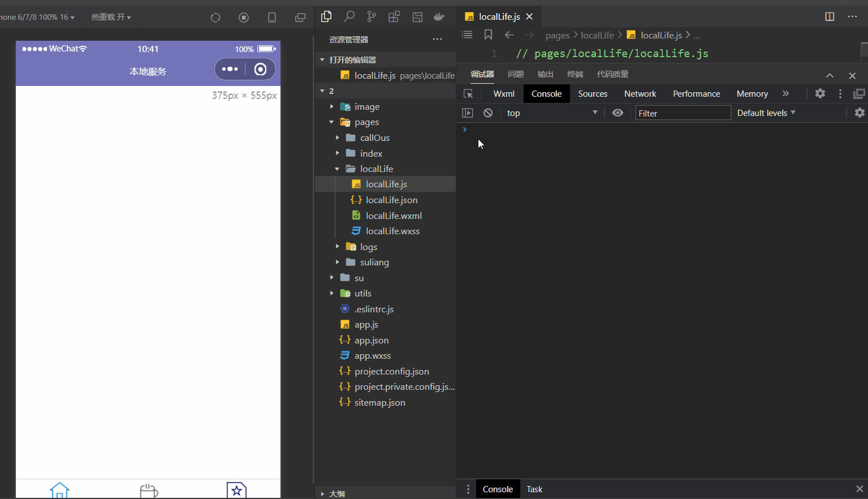Image resolution: width=868 pixels, height=499 pixels.
Task: Open the detached simulator window icon
Action: coord(300,18)
